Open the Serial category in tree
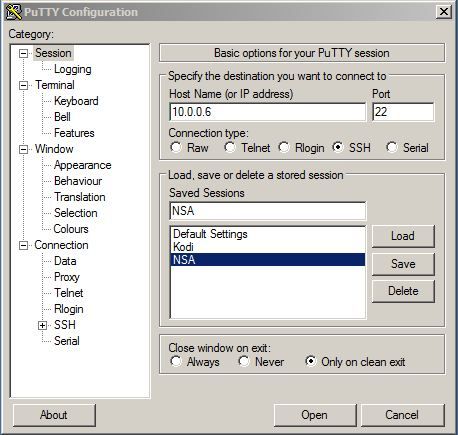Screen dimensions: 458x435 coord(67,341)
